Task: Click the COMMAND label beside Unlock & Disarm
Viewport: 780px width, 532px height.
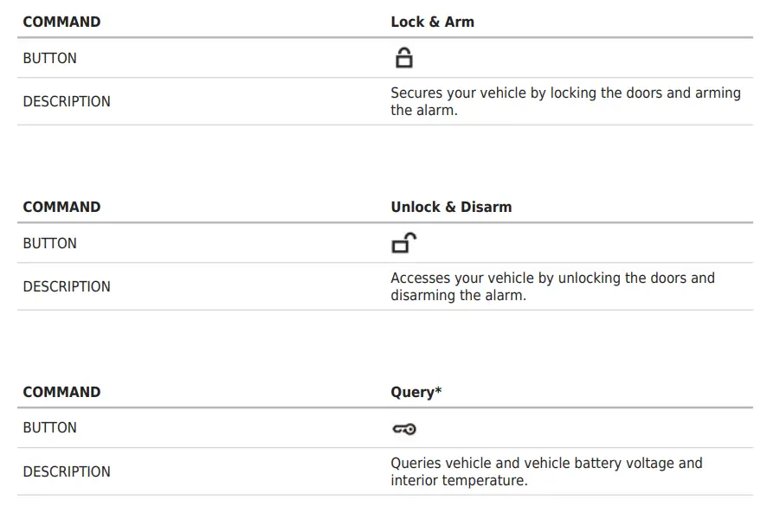Action: [x=61, y=207]
